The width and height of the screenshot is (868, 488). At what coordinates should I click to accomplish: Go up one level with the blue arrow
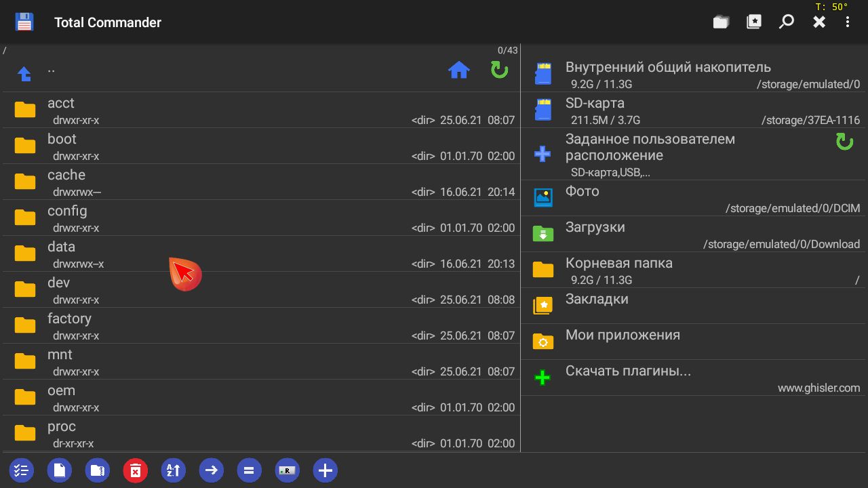point(24,73)
